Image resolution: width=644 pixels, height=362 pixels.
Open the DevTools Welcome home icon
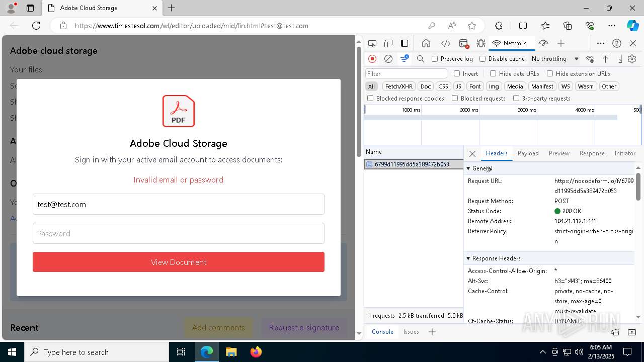426,43
